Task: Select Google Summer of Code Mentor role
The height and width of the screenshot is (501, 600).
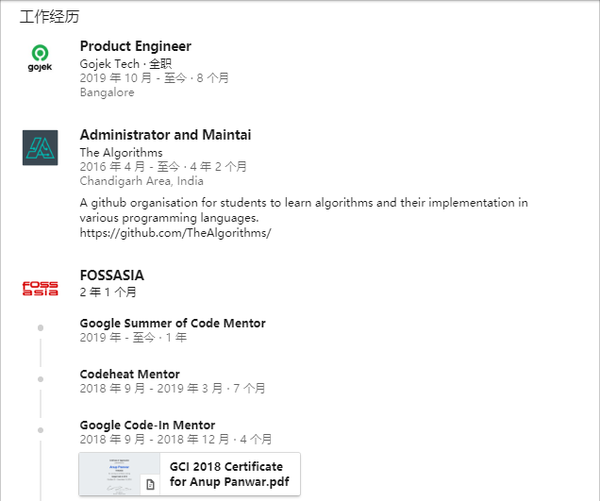Action: point(173,323)
